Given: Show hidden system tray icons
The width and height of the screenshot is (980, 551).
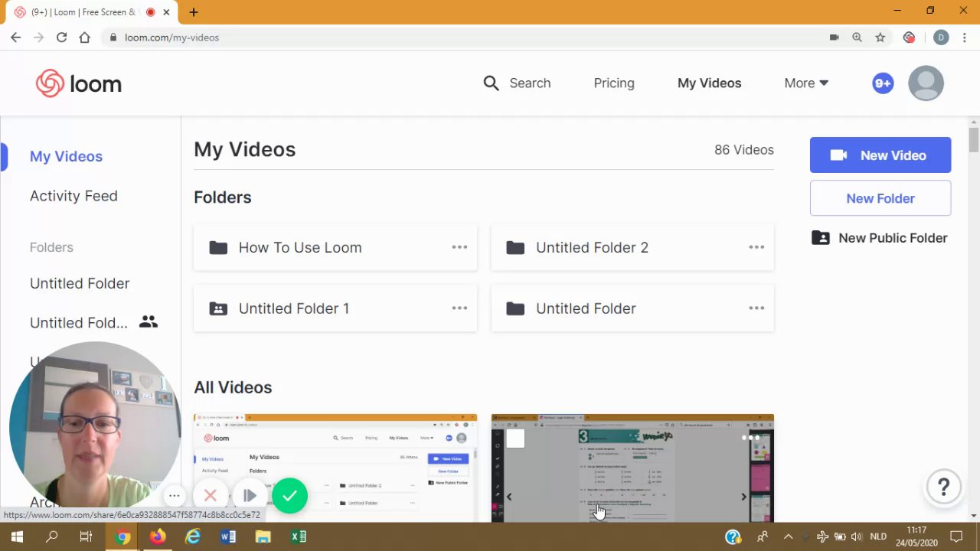Looking at the screenshot, I should coord(788,536).
